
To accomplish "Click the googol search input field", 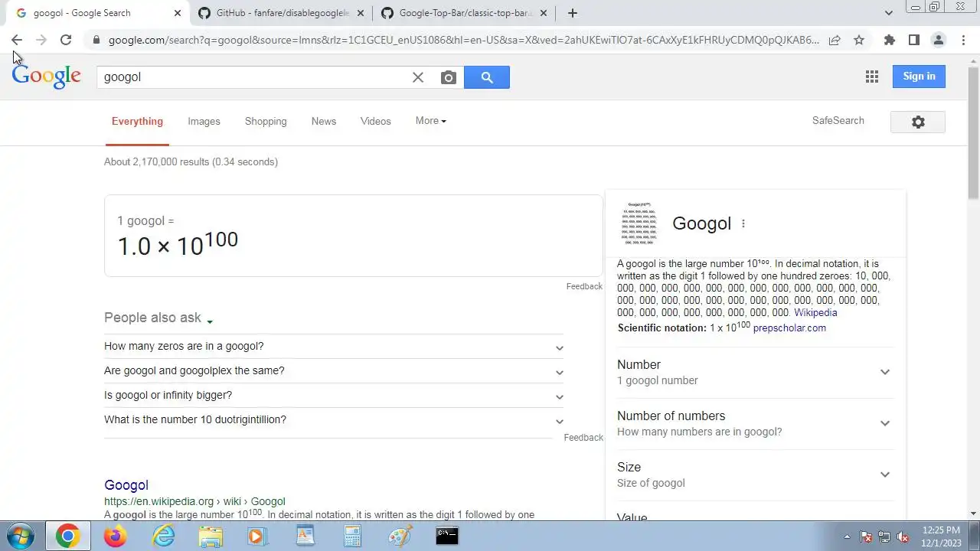I will [x=253, y=77].
